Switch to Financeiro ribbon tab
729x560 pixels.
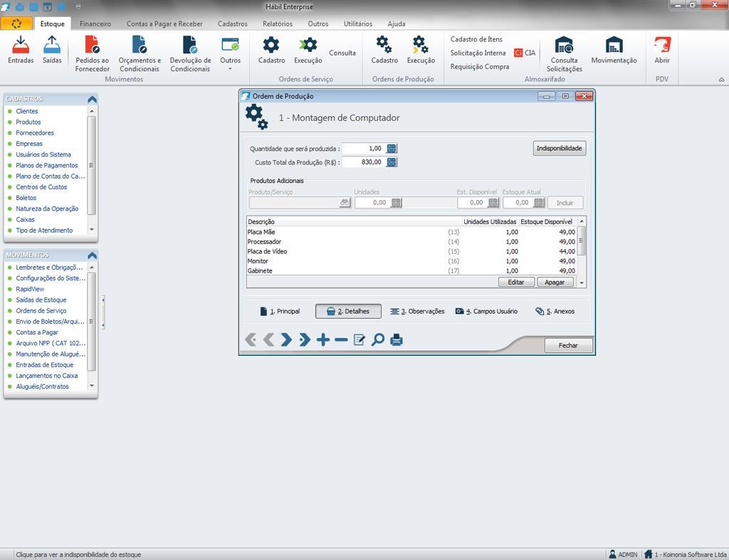pos(95,23)
